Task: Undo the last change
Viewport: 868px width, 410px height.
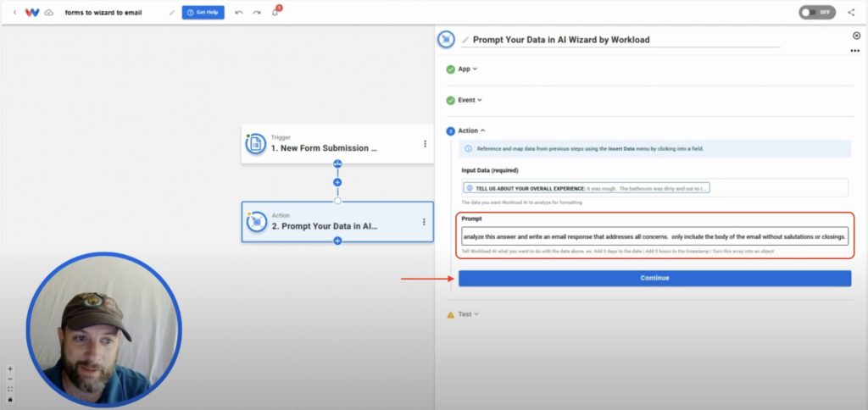Action: click(238, 12)
